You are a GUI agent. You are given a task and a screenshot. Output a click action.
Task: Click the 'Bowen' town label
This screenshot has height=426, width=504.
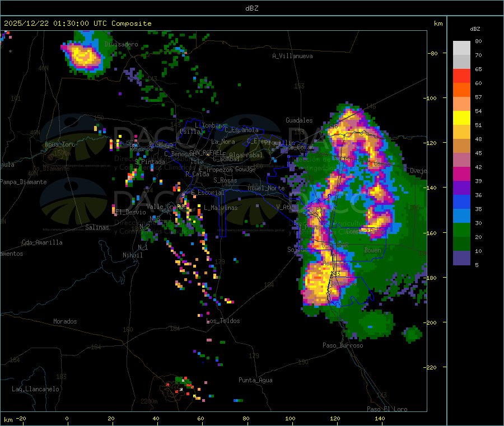(372, 250)
